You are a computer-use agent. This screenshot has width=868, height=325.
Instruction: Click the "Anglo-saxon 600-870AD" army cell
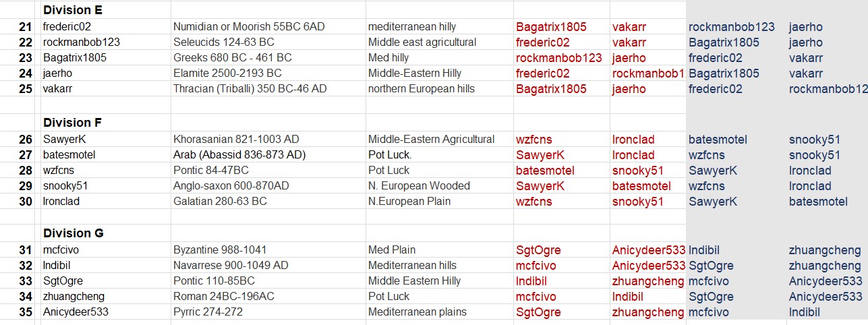(231, 186)
